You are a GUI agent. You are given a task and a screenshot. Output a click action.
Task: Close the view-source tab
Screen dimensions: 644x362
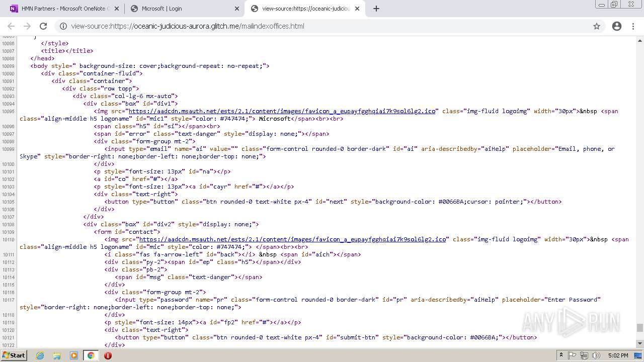pyautogui.click(x=357, y=9)
